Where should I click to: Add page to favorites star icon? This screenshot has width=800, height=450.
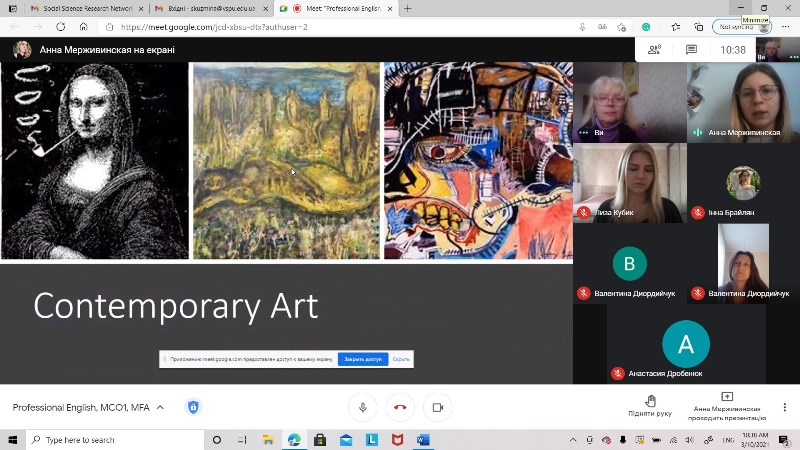click(x=621, y=27)
